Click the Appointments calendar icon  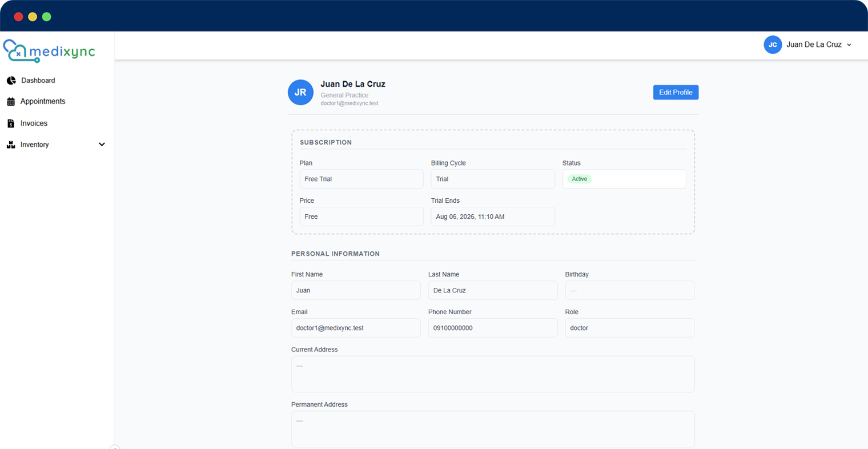click(x=11, y=102)
